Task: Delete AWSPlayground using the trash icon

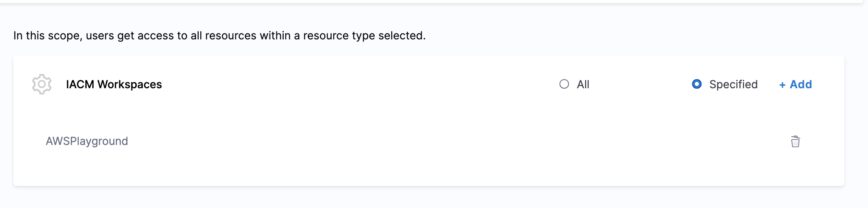Action: [x=795, y=141]
